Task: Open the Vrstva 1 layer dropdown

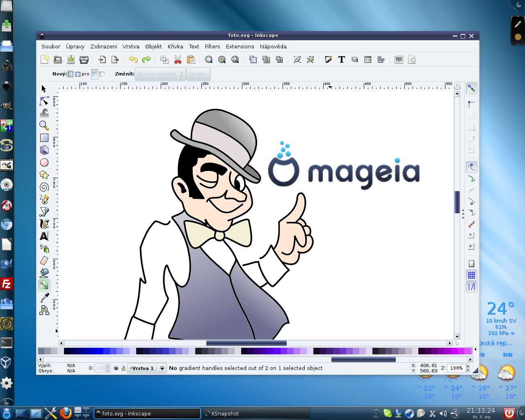Action: click(162, 368)
